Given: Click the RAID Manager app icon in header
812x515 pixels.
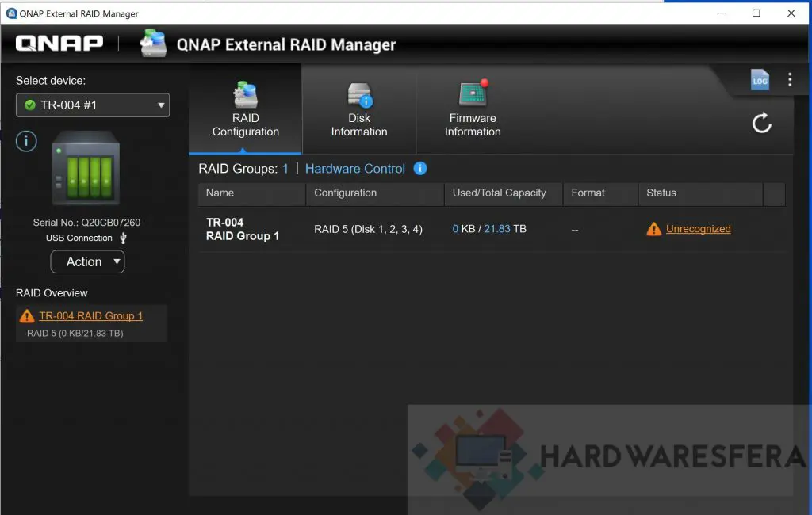Looking at the screenshot, I should point(153,44).
